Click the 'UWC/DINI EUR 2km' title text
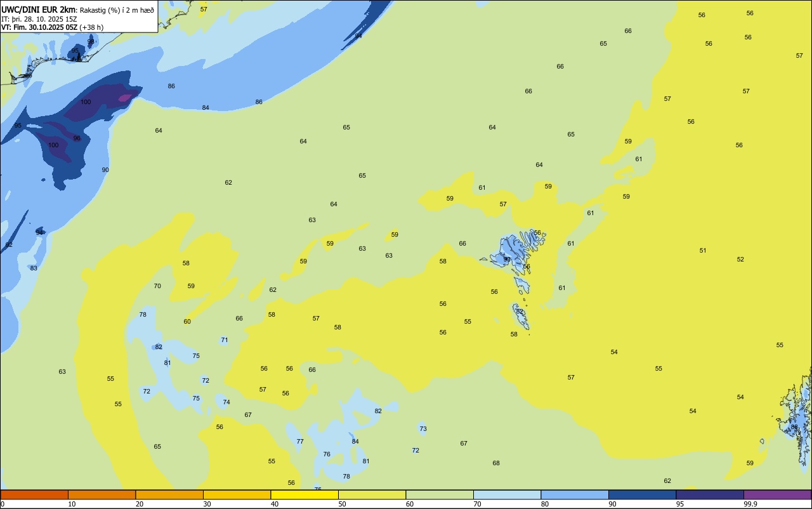Screen dimensions: 812x509 38,10
